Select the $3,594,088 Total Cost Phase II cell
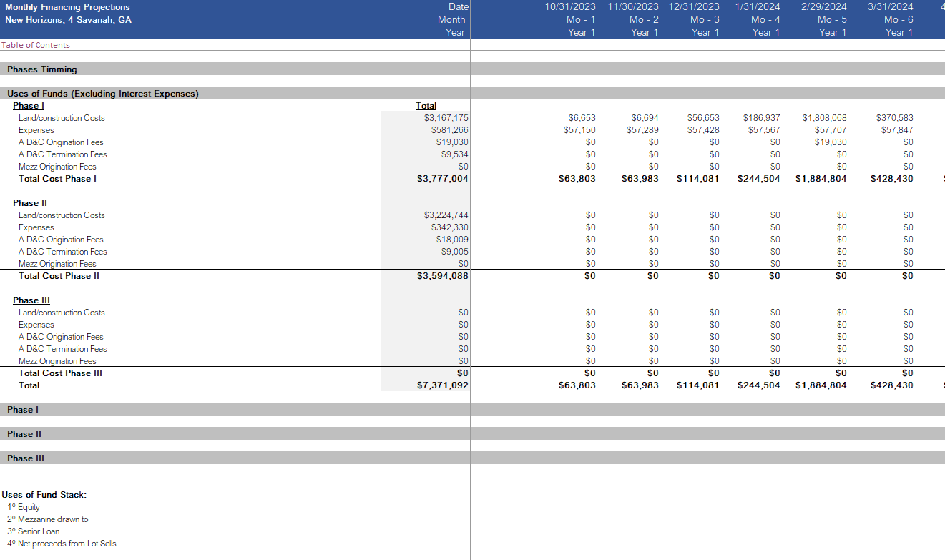Viewport: 945px width, 560px height. tap(442, 276)
